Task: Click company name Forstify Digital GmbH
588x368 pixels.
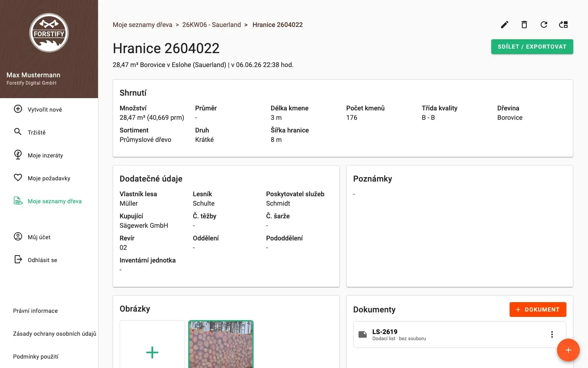Action: (x=31, y=83)
